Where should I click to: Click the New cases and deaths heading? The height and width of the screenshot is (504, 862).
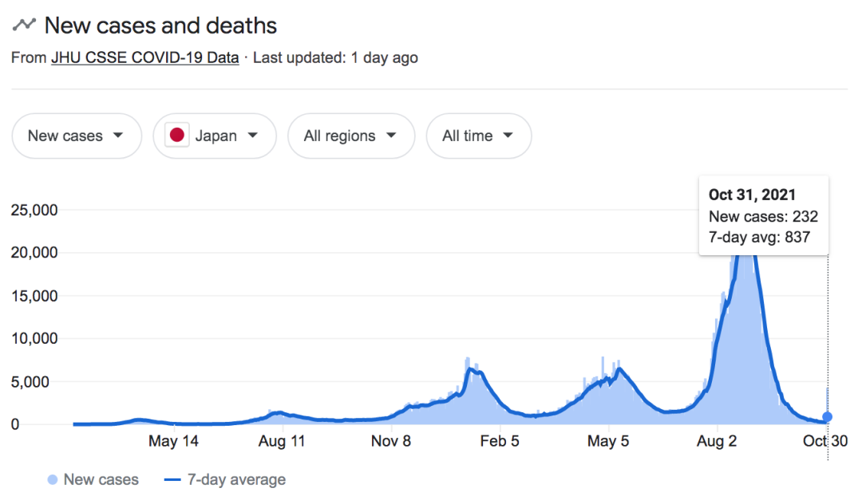160,26
